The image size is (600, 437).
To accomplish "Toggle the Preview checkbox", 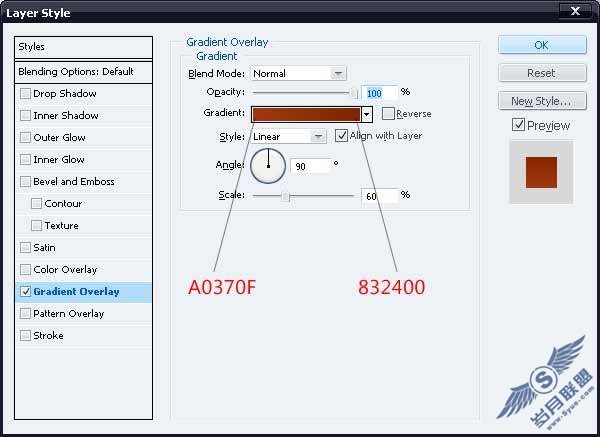I will pyautogui.click(x=518, y=125).
